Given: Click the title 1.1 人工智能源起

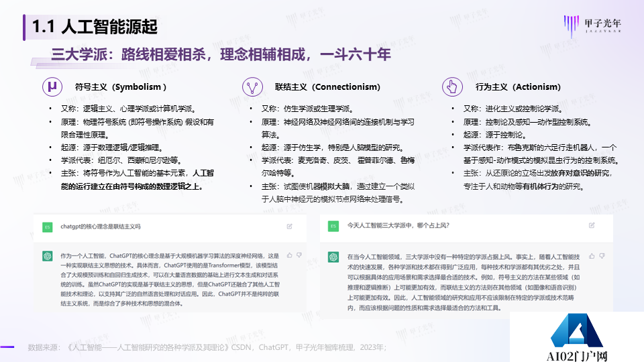Looking at the screenshot, I should click(x=95, y=27).
